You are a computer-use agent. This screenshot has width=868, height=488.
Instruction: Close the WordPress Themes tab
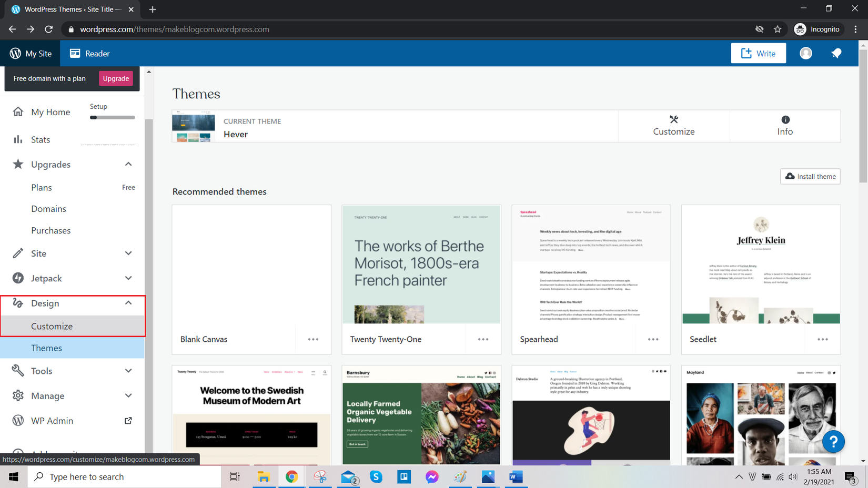[x=131, y=9]
